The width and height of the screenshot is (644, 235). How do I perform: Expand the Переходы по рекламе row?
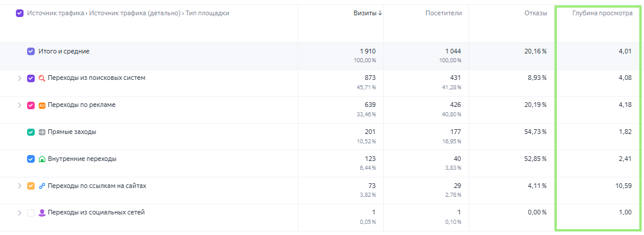point(19,105)
